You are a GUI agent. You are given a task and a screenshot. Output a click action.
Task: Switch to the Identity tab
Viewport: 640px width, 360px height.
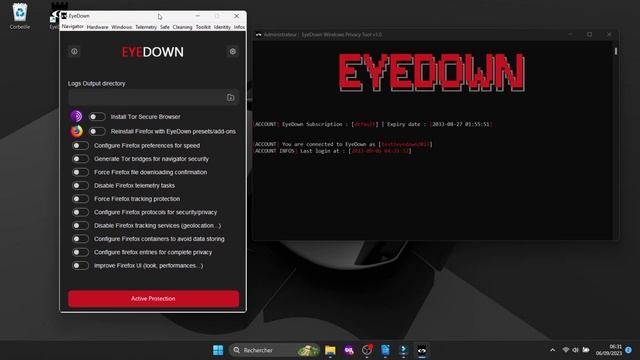pyautogui.click(x=222, y=27)
